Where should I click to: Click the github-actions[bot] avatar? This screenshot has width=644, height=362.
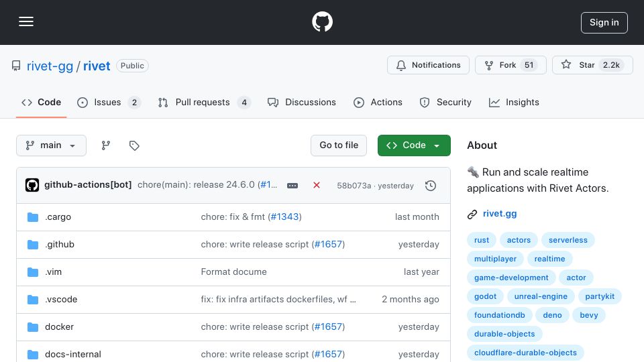click(32, 185)
